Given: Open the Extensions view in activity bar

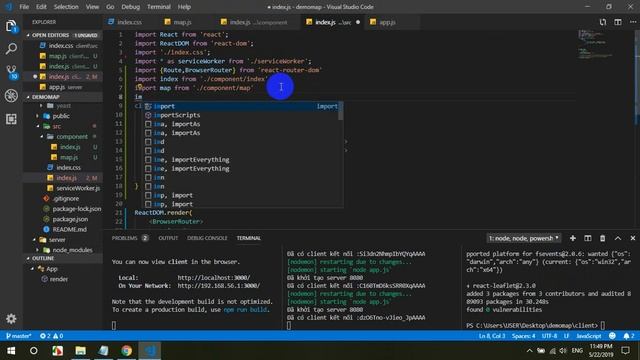Looking at the screenshot, I should [x=11, y=119].
